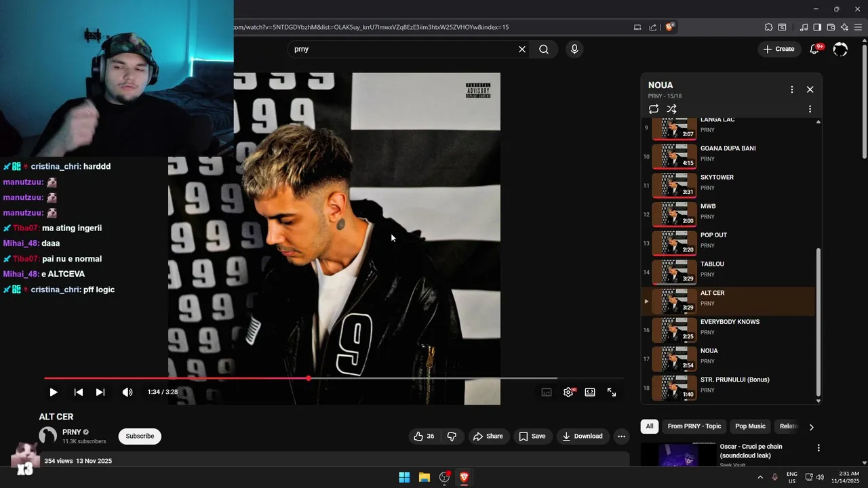Open the video settings gear
Image resolution: width=868 pixels, height=488 pixels.
coord(568,392)
